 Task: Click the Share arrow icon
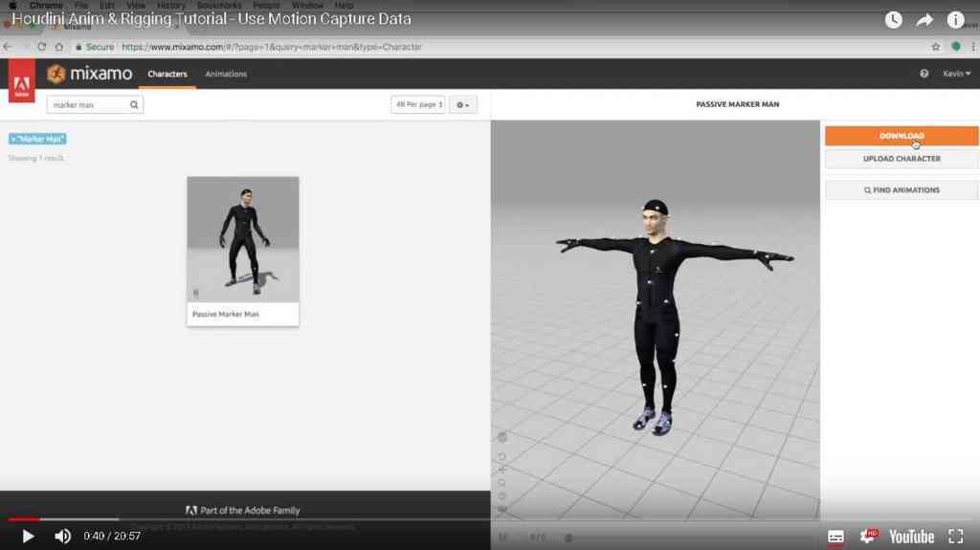point(924,20)
